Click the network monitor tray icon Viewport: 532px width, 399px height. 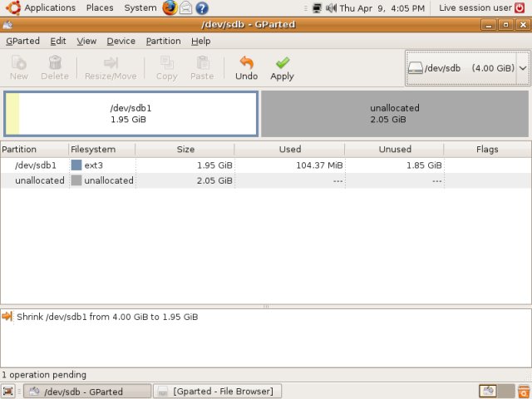317,7
